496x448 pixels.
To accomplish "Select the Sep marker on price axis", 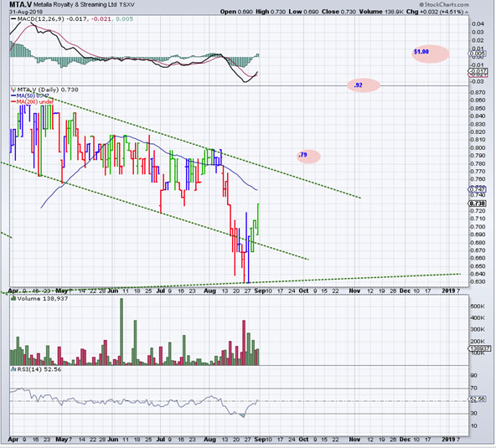I will pyautogui.click(x=260, y=291).
